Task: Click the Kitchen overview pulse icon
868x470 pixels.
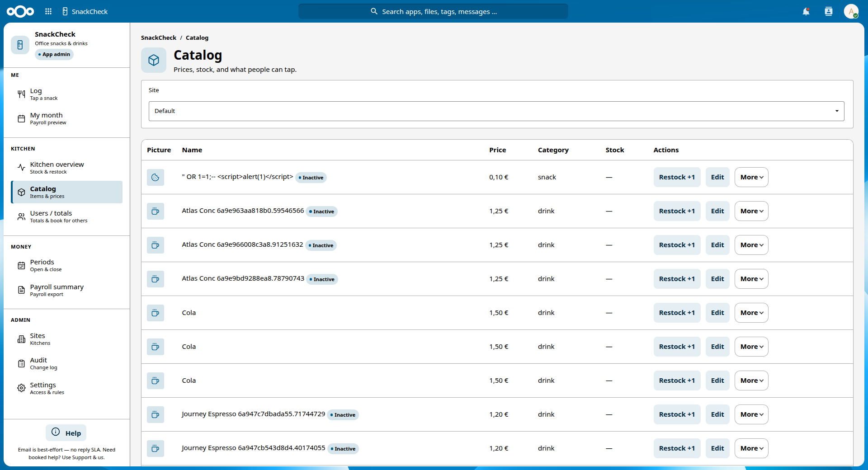Action: [x=21, y=168]
